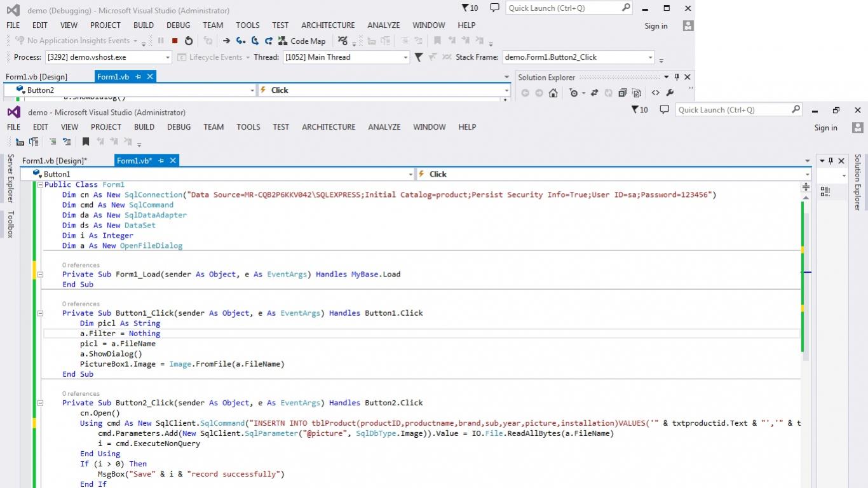Click View Code icon in Solution Explorer
This screenshot has width=868, height=488.
[x=656, y=93]
